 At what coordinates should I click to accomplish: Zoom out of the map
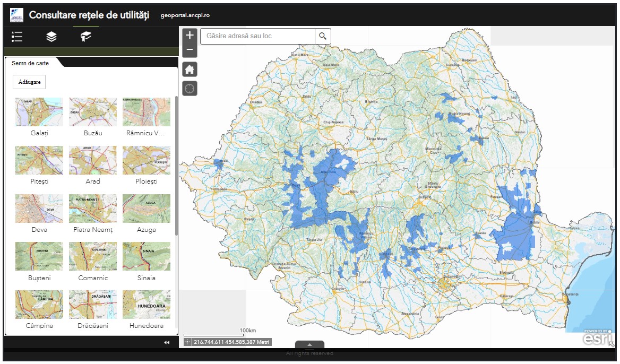pos(190,50)
